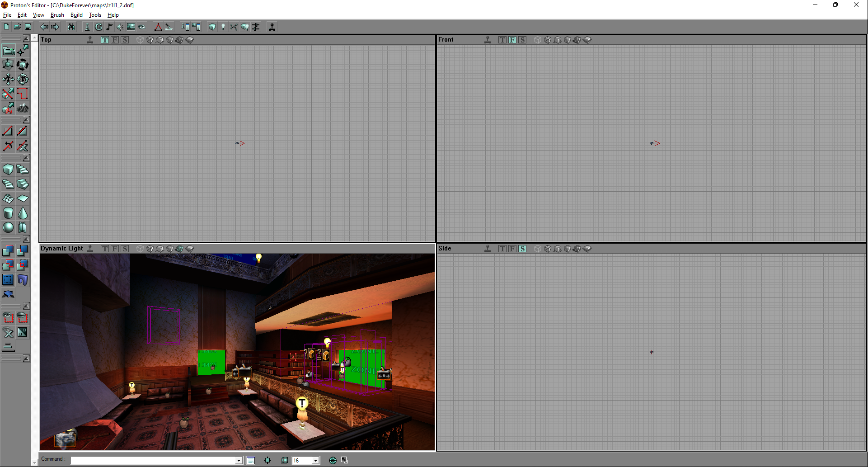Switch Front viewport to S side view
Screen dimensions: 868x467
[522, 40]
